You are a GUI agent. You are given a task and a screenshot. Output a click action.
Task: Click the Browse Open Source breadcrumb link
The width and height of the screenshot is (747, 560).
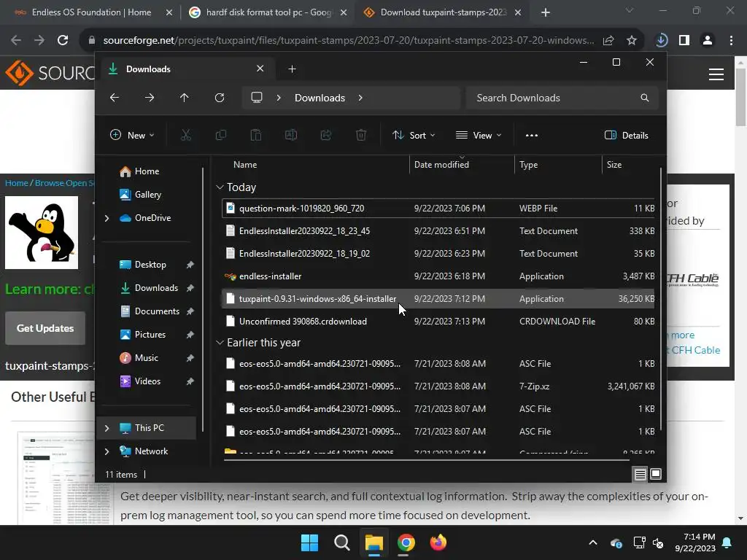coord(64,183)
